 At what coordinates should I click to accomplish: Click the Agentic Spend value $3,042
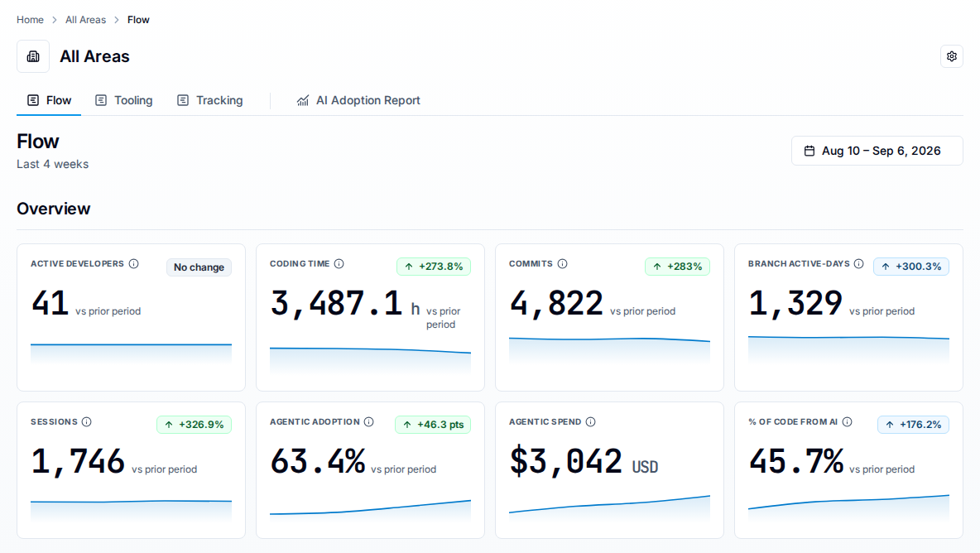point(565,462)
